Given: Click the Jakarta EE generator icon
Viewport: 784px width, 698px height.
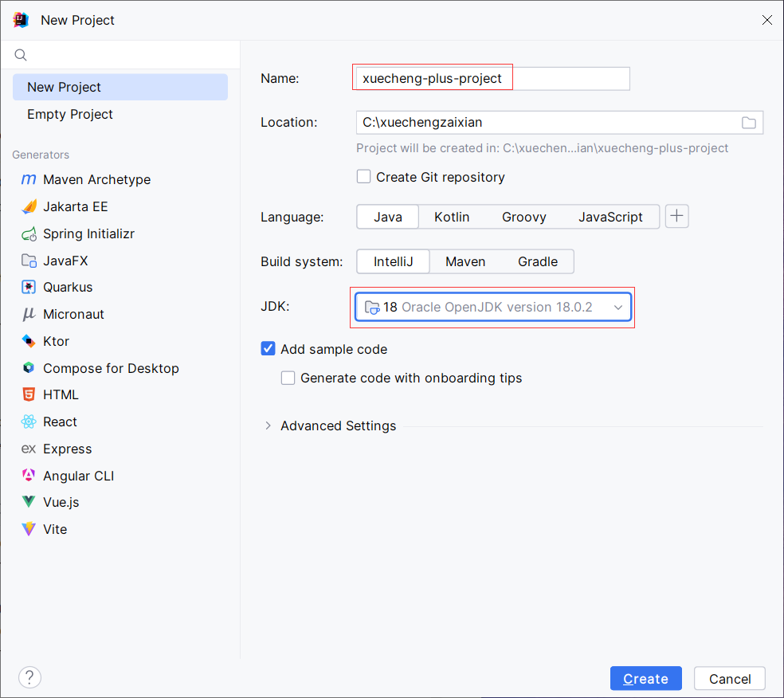Looking at the screenshot, I should tap(29, 206).
